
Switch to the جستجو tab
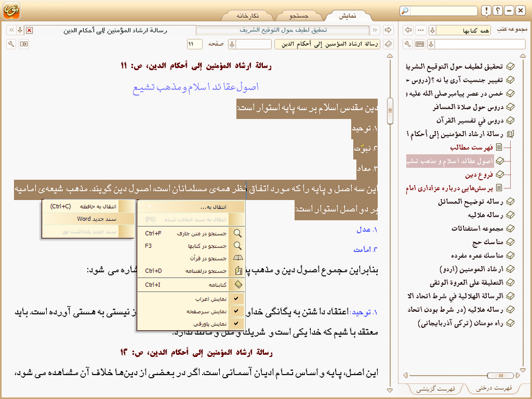[x=298, y=15]
